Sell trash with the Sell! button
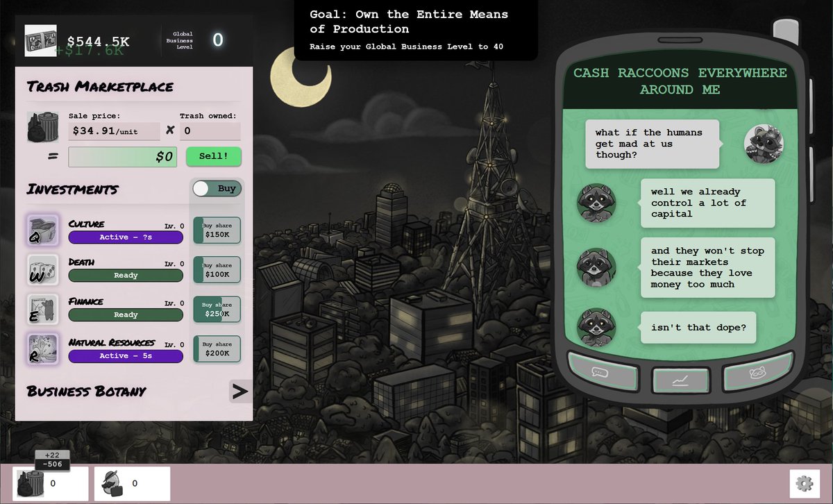This screenshot has height=504, width=833. [214, 156]
